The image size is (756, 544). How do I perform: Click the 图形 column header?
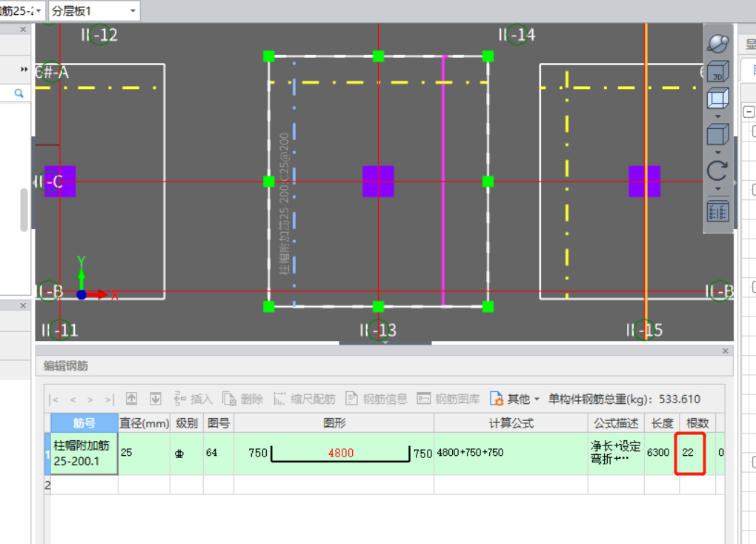click(334, 423)
